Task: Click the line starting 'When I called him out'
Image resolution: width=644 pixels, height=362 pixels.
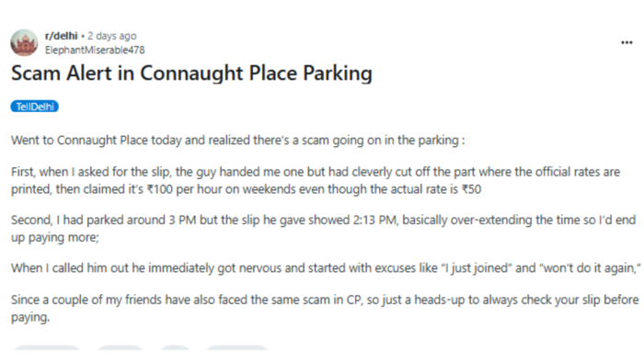Action: pyautogui.click(x=326, y=268)
